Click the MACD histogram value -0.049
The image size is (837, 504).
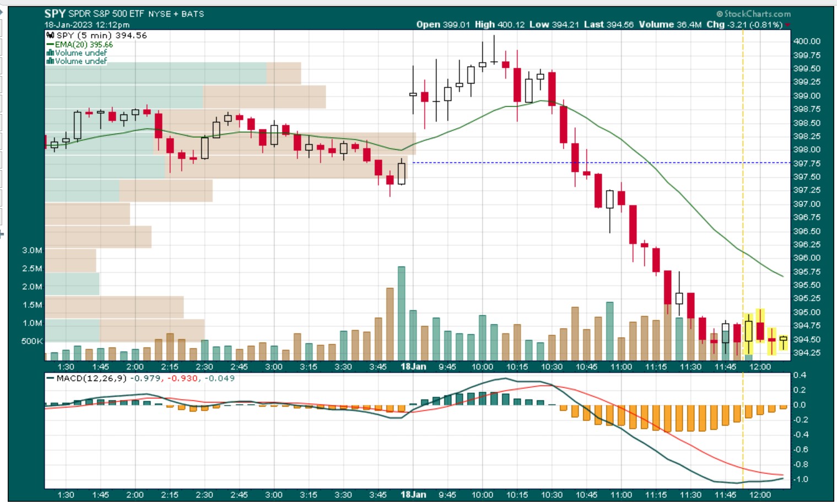point(219,378)
